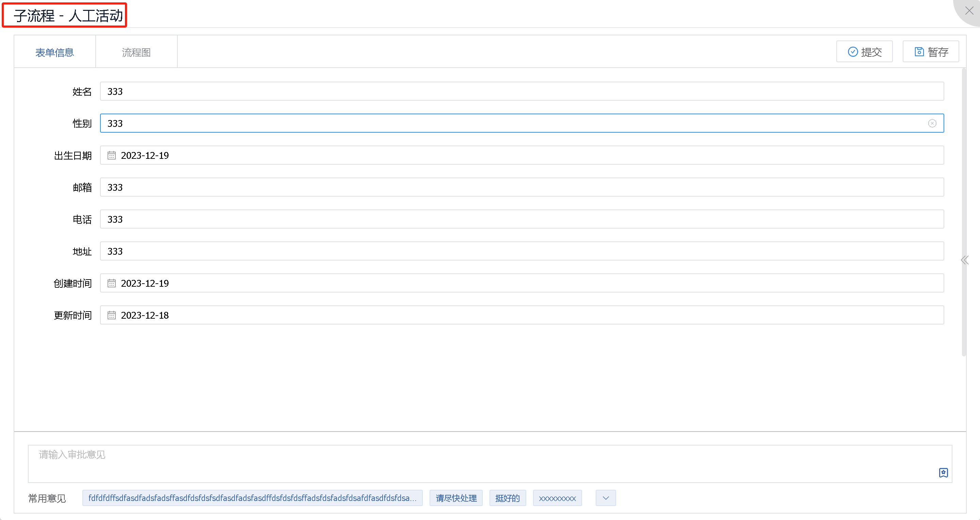Image resolution: width=980 pixels, height=520 pixels.
Task: Insert the 挺好的 common opinion
Action: click(507, 498)
